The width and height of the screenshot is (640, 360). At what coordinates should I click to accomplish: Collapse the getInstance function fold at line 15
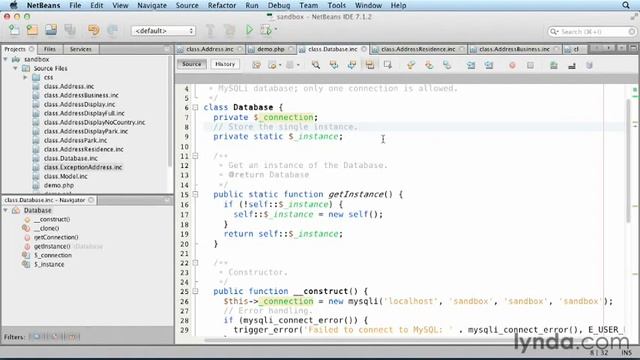coord(196,194)
